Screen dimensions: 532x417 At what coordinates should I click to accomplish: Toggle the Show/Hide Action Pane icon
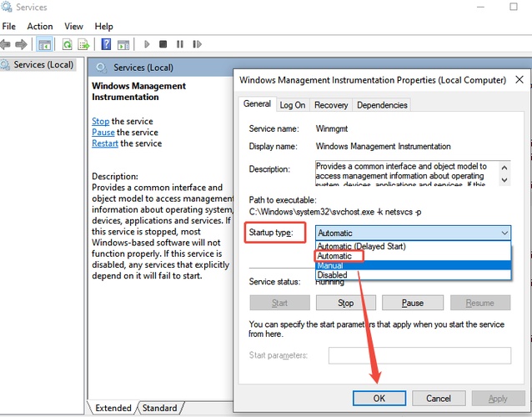click(123, 44)
